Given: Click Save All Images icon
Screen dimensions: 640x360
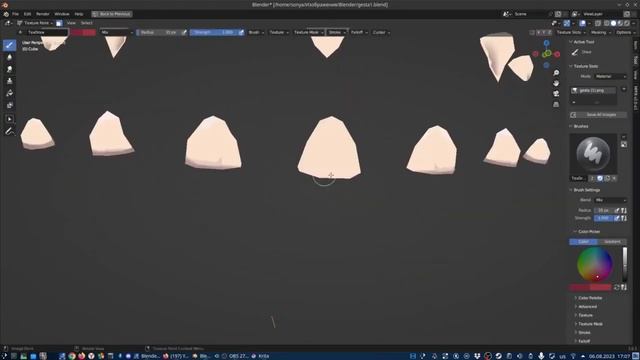Looking at the screenshot, I should 573,115.
